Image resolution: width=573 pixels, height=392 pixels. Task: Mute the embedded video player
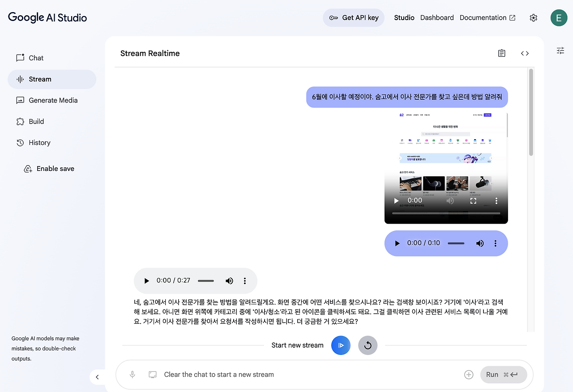click(x=450, y=200)
